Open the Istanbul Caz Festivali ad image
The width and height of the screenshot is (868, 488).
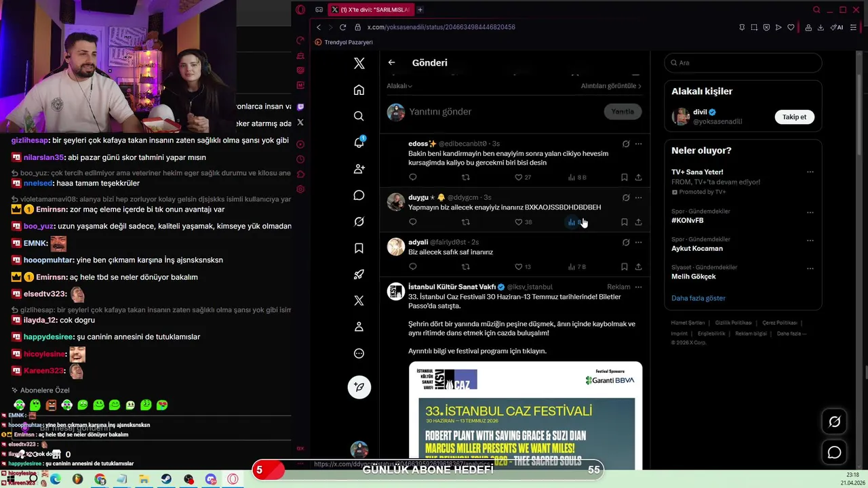[x=526, y=415]
